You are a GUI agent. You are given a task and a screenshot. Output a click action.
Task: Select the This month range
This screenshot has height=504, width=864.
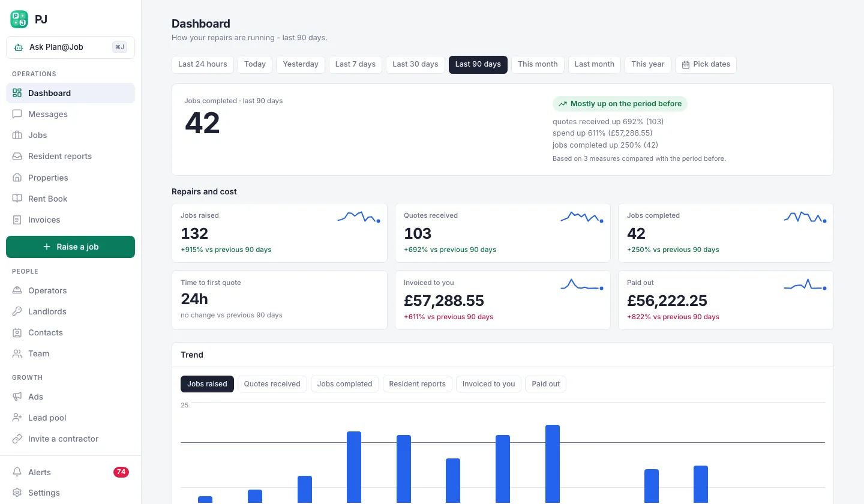tap(538, 65)
